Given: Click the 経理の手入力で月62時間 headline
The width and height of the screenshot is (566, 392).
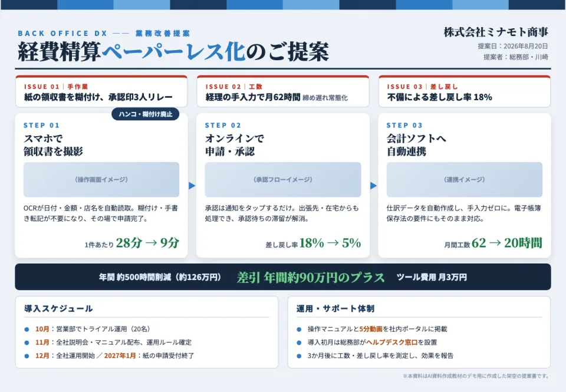Looking at the screenshot, I should click(253, 97).
